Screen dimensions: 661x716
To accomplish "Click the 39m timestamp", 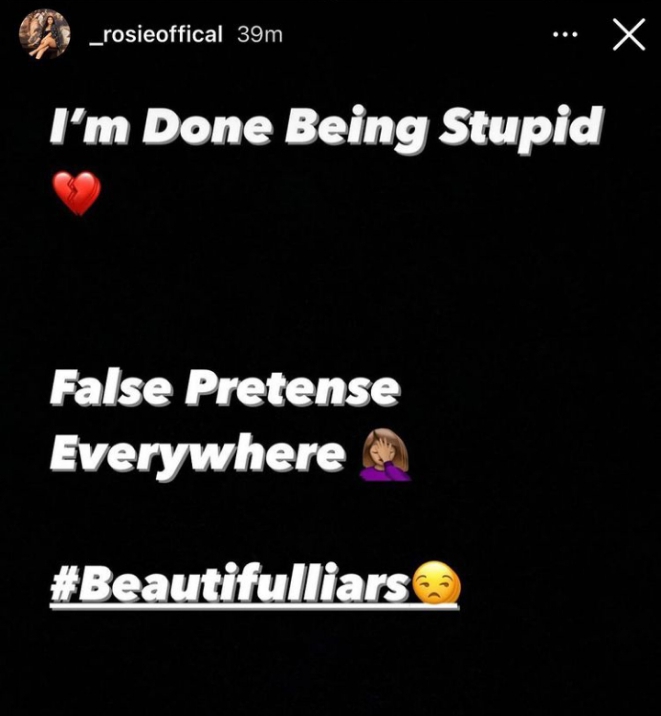I will (260, 35).
